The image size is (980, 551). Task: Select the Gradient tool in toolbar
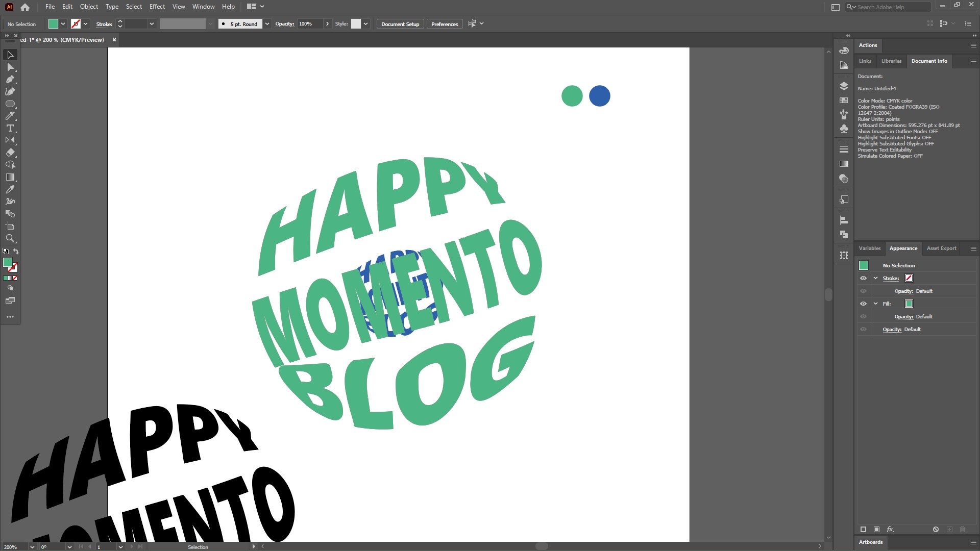pos(10,177)
